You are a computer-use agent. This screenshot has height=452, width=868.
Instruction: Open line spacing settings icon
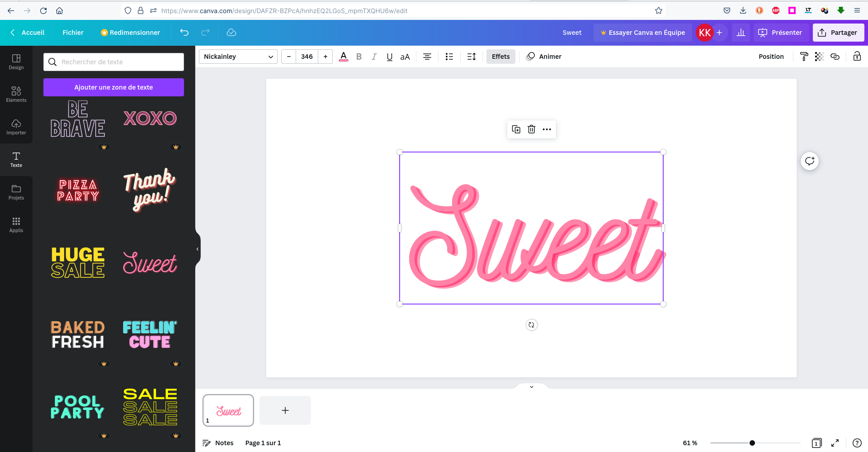pos(471,57)
